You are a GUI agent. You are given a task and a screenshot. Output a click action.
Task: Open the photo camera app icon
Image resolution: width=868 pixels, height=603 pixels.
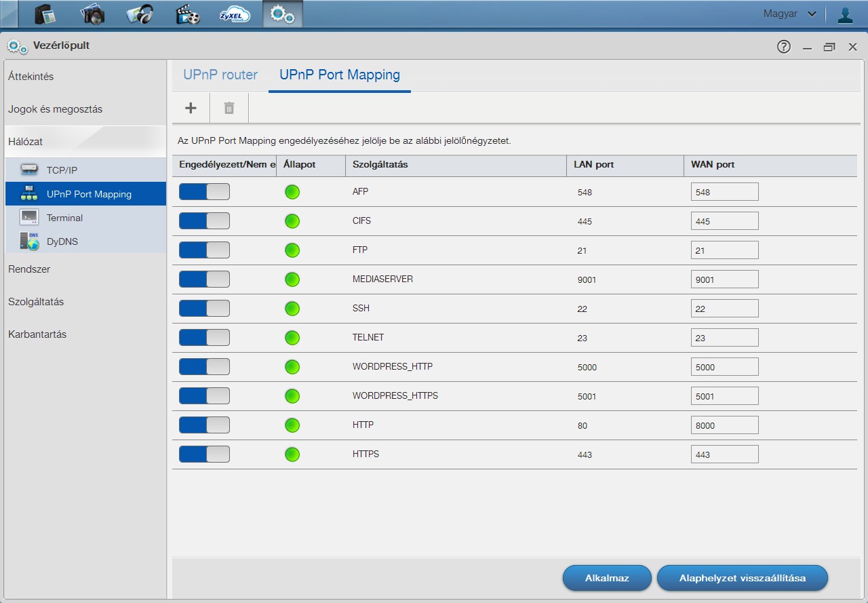93,14
